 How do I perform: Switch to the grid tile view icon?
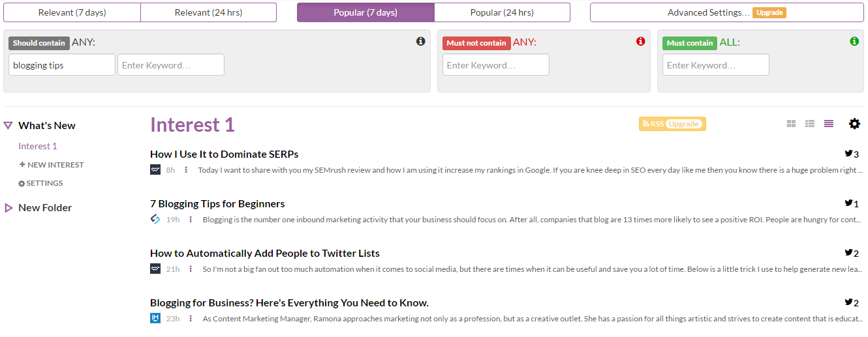(x=792, y=124)
